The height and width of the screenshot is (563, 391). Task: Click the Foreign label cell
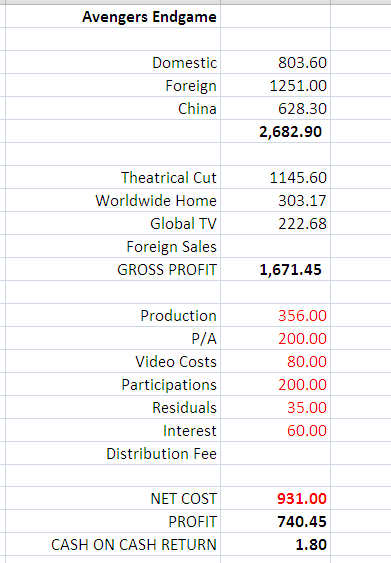coord(113,85)
